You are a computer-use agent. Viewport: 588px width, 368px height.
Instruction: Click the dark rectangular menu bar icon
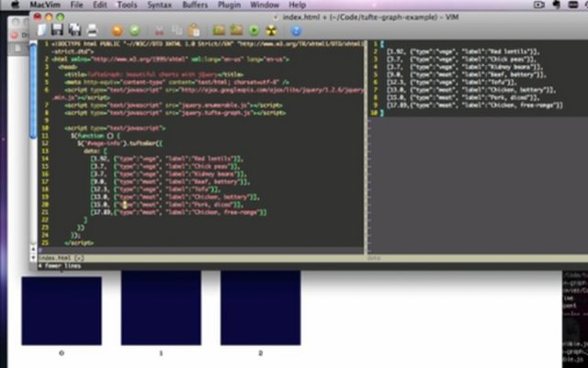(573, 5)
